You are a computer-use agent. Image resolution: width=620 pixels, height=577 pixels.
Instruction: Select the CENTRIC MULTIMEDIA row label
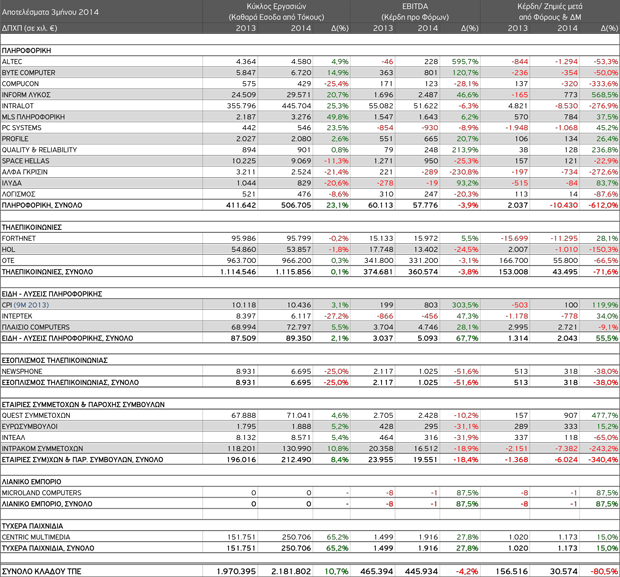(36, 537)
